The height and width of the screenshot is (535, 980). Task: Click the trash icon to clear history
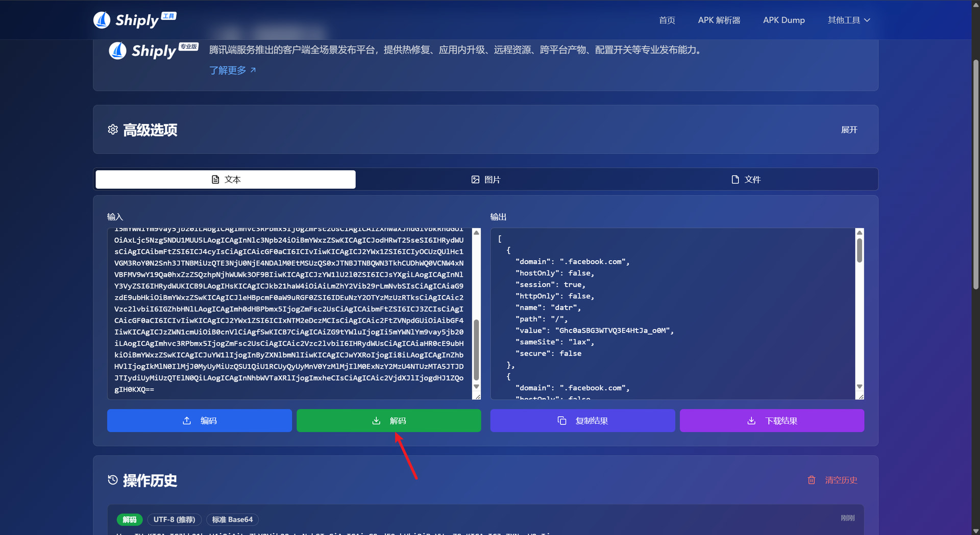tap(811, 480)
